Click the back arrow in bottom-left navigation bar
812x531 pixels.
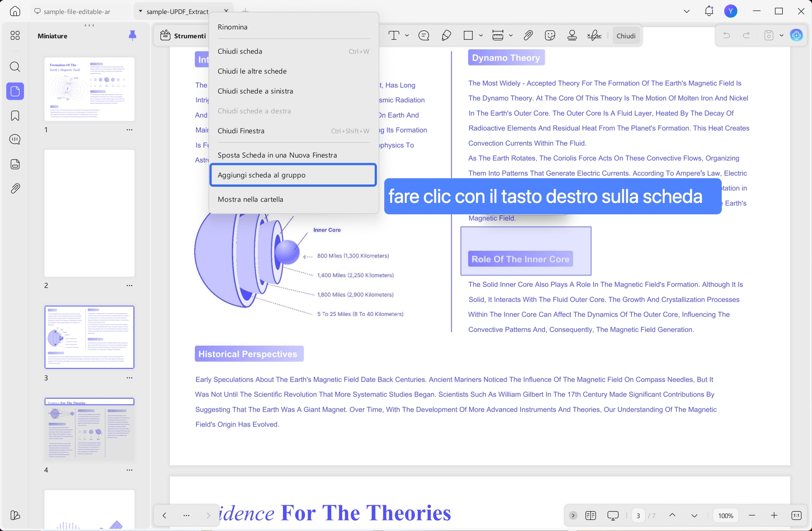click(164, 516)
